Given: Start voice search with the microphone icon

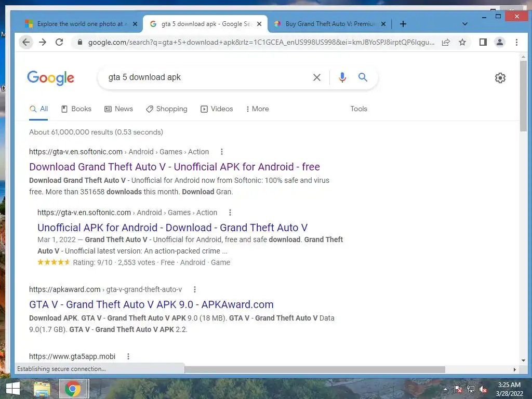Looking at the screenshot, I should click(x=342, y=77).
